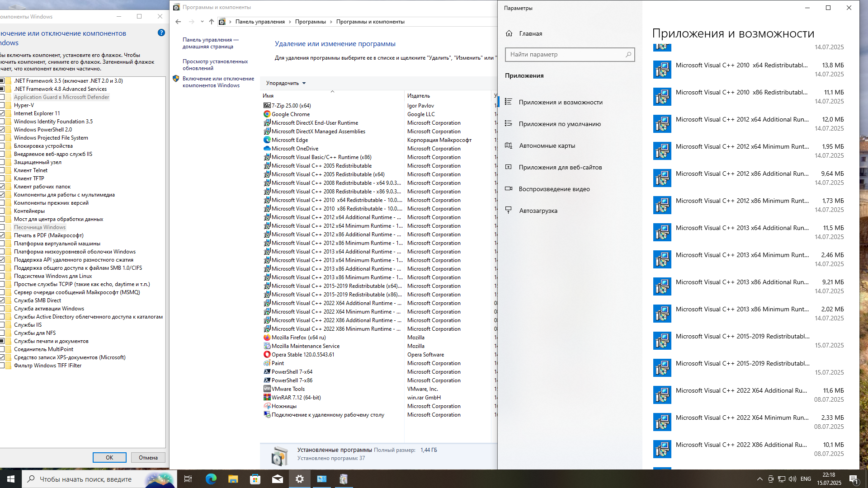Open the Start menu button
Image resolution: width=868 pixels, height=488 pixels.
[x=11, y=479]
